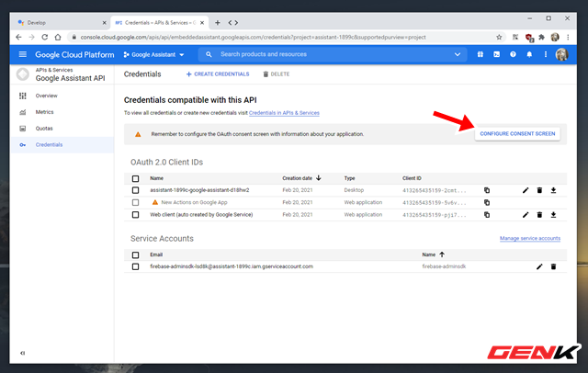
Task: Copy client ID of Web client row
Action: [487, 215]
